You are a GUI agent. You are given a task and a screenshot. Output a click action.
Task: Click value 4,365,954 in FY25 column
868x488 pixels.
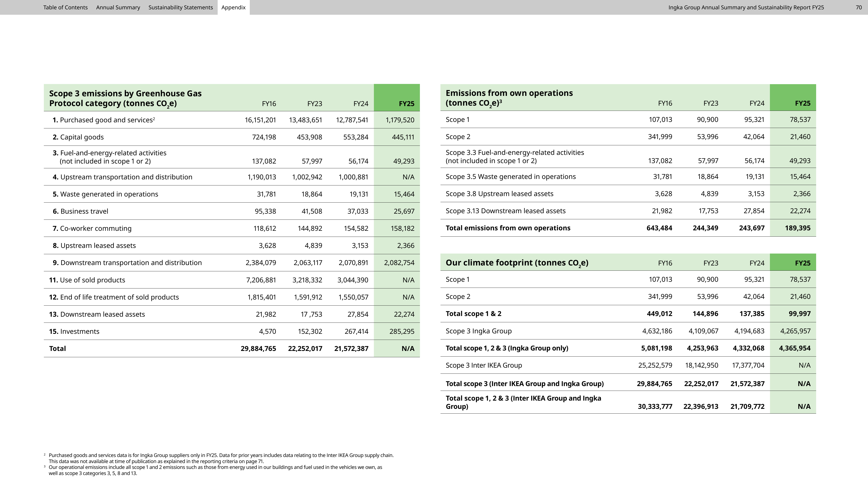click(795, 348)
